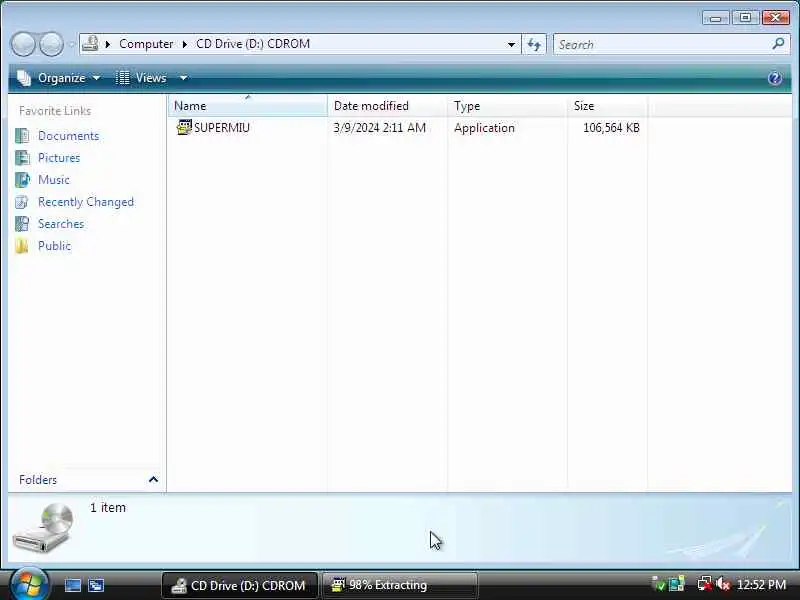Open Music in Favorite Links
Image resolution: width=800 pixels, height=600 pixels.
[x=54, y=180]
